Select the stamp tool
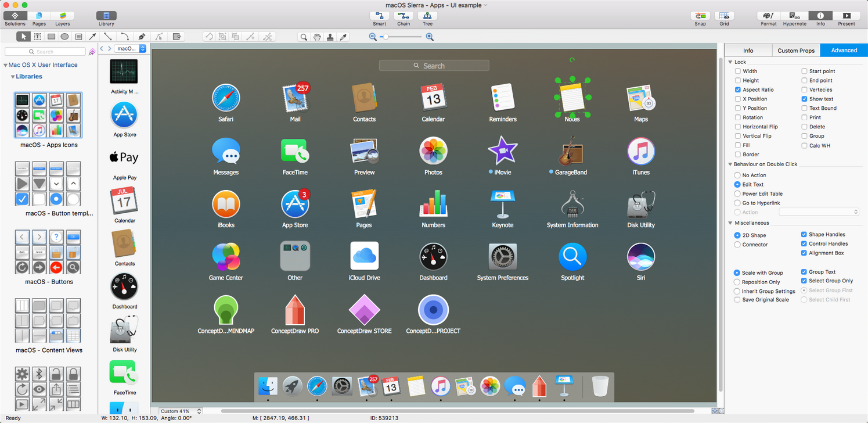 pyautogui.click(x=330, y=37)
